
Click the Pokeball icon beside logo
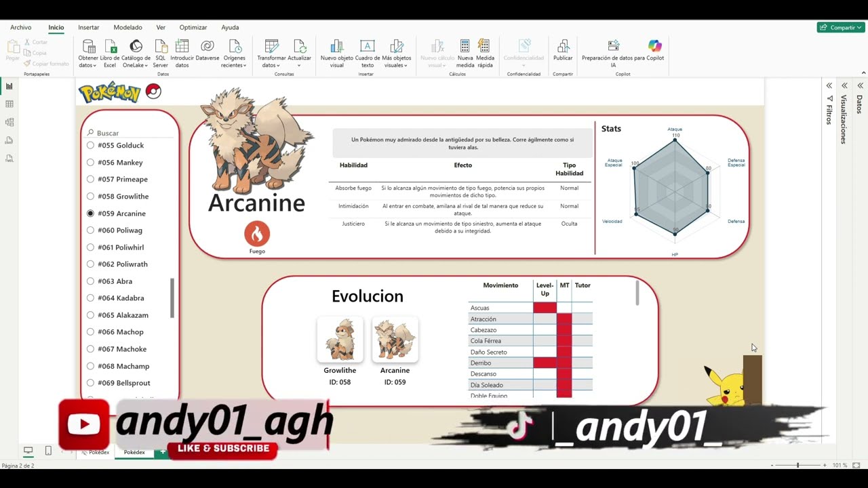[x=153, y=91]
